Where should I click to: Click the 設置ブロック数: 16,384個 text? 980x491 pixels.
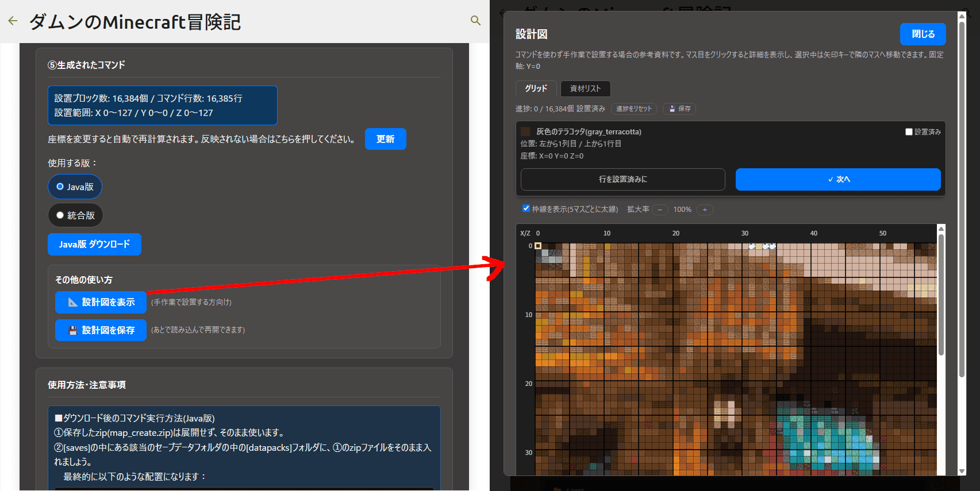click(101, 98)
